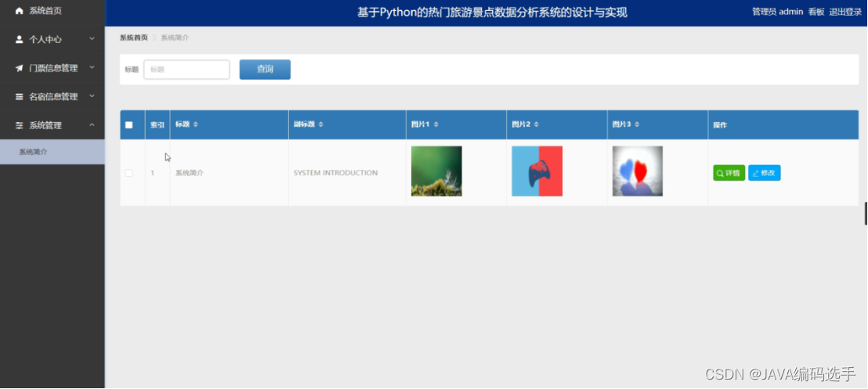Expand the 门票信息管理 chevron
This screenshot has width=868, height=389.
(92, 67)
